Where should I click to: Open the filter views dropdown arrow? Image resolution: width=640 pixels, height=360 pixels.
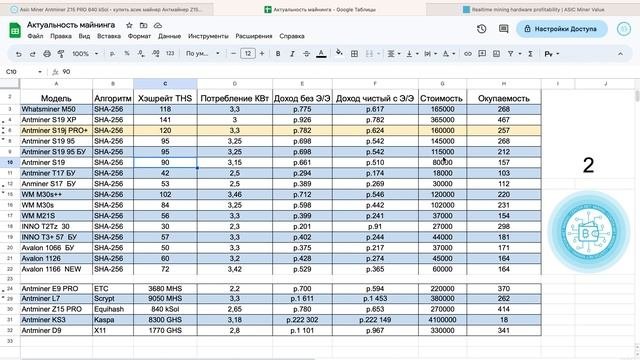point(520,54)
